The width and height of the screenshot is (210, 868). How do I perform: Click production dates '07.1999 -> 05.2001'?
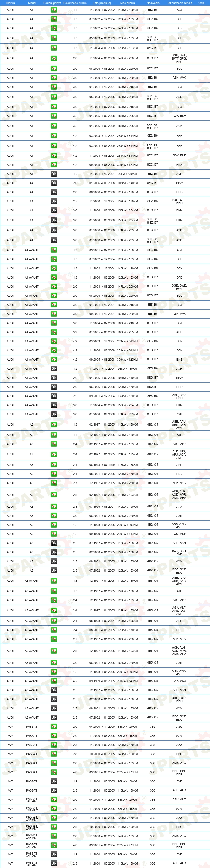[x=102, y=507]
